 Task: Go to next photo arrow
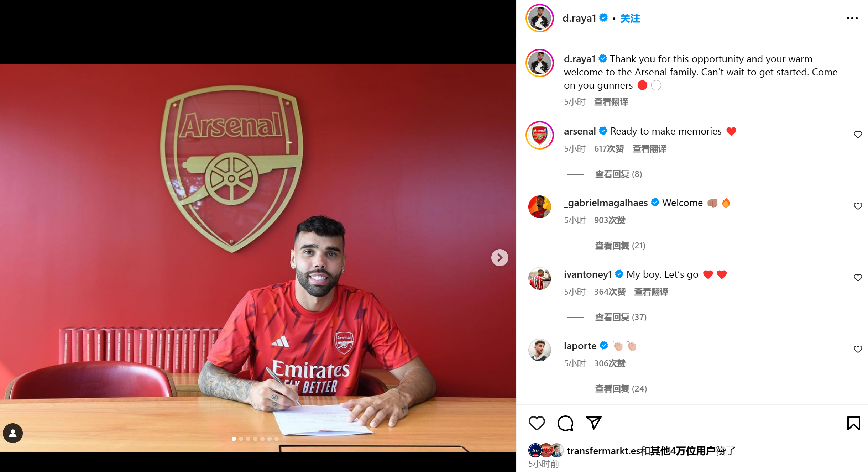click(x=500, y=257)
